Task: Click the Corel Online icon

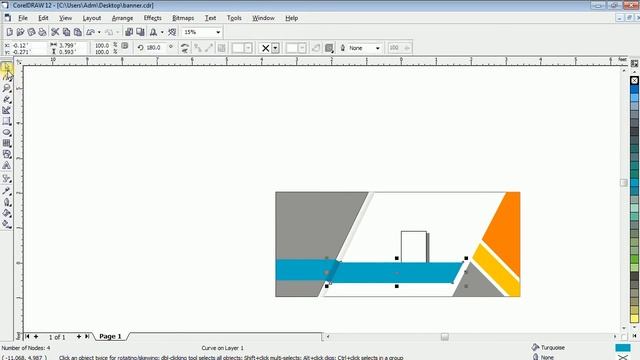Action: coord(172,32)
